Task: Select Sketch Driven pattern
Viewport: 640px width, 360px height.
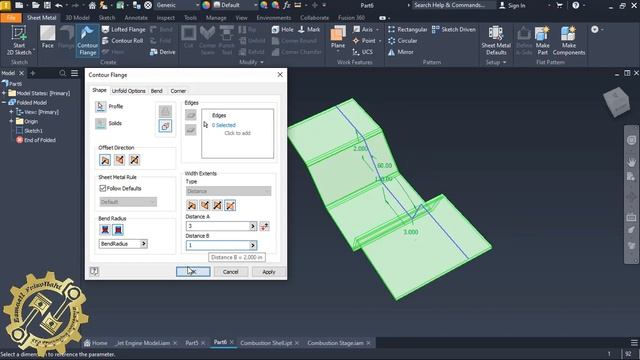Action: (454, 29)
